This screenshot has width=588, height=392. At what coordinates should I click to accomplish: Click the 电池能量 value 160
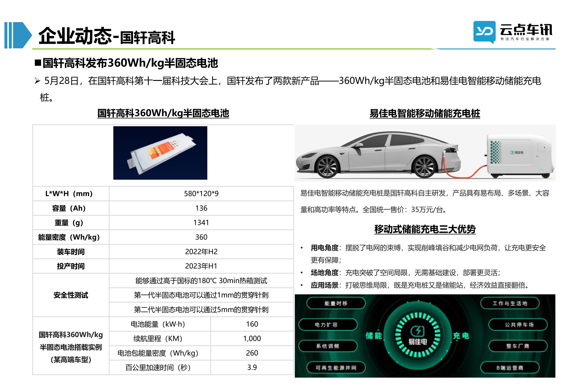click(x=252, y=324)
